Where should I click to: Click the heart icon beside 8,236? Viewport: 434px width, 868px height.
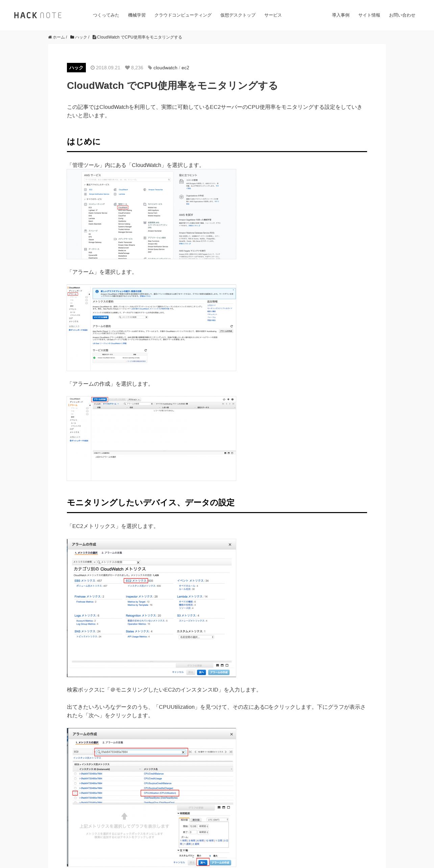[x=127, y=68]
